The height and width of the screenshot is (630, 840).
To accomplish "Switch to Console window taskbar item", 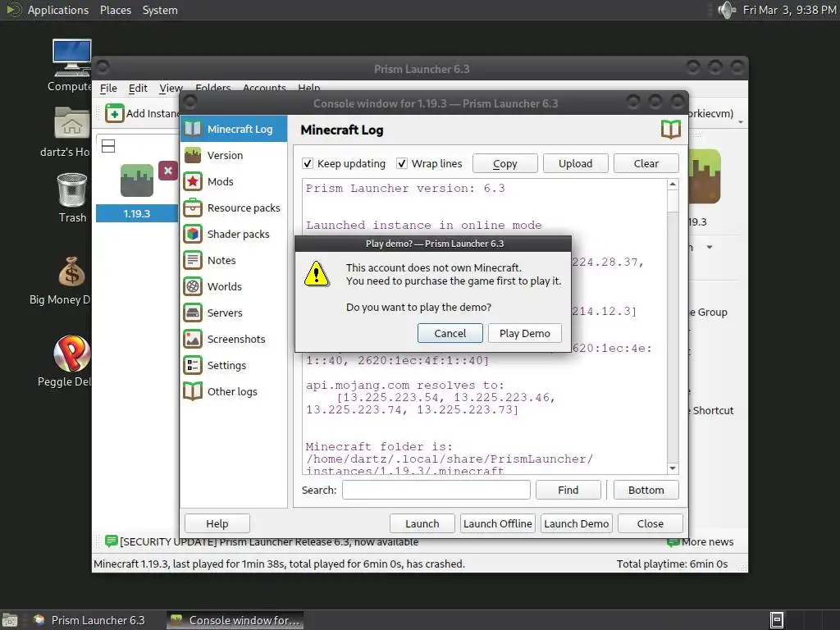I will [x=235, y=620].
